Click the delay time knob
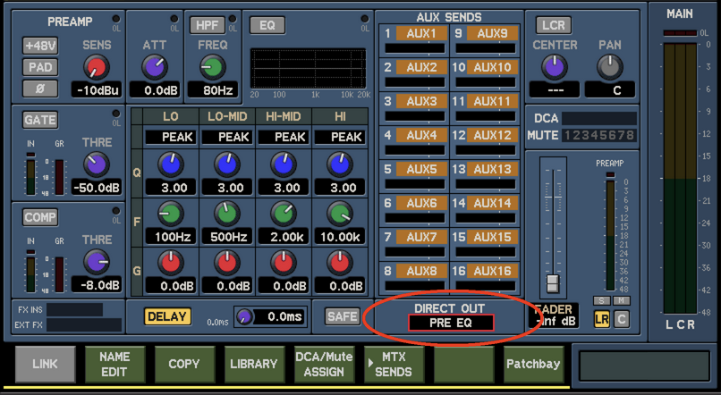 (244, 317)
